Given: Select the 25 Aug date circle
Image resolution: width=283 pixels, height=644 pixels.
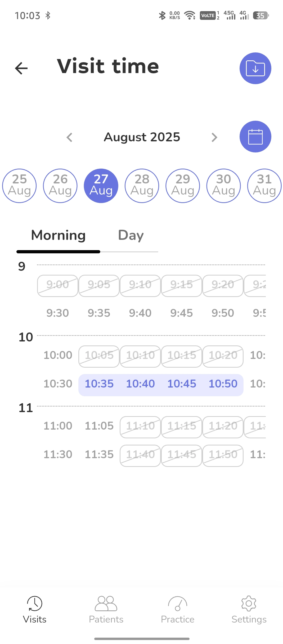Looking at the screenshot, I should pos(19,186).
